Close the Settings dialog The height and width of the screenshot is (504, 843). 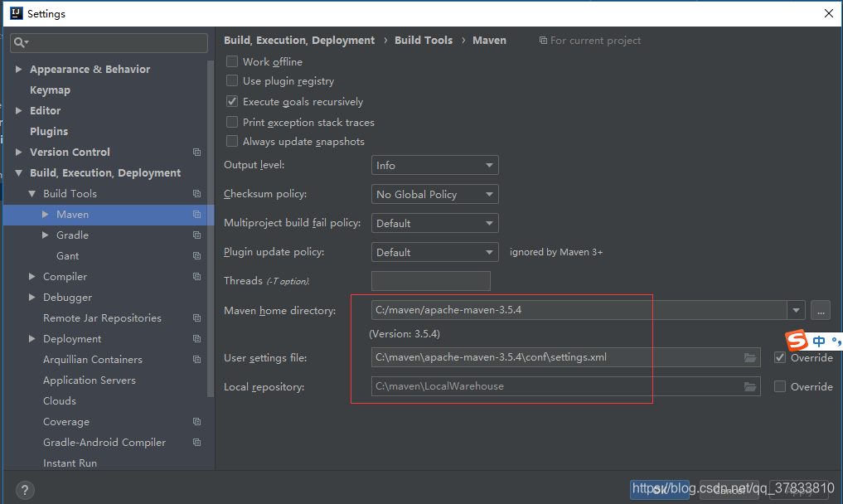pos(828,13)
